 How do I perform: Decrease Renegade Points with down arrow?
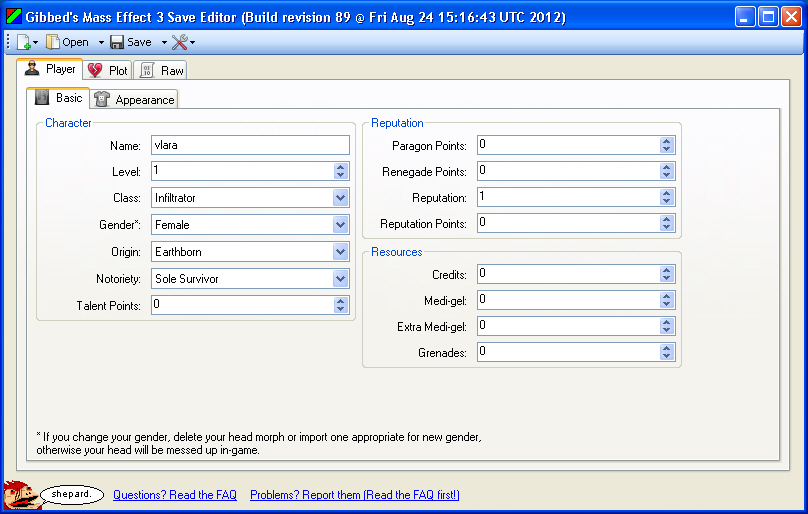(667, 175)
